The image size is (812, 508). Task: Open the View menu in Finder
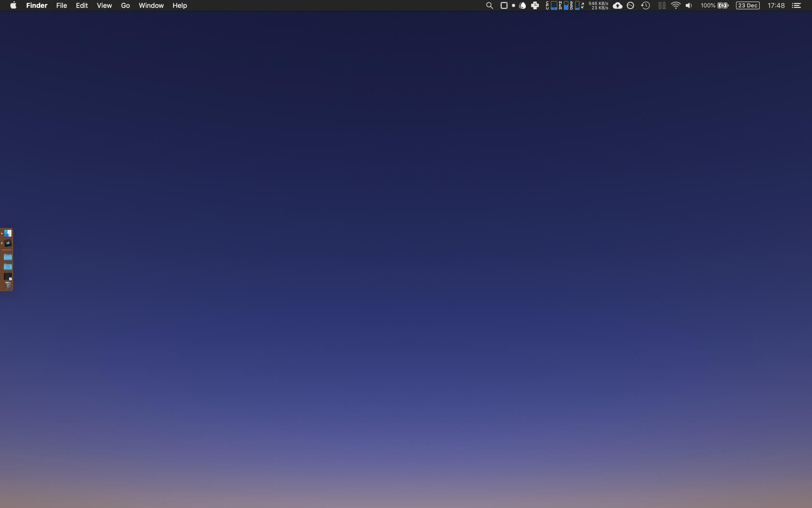(104, 6)
